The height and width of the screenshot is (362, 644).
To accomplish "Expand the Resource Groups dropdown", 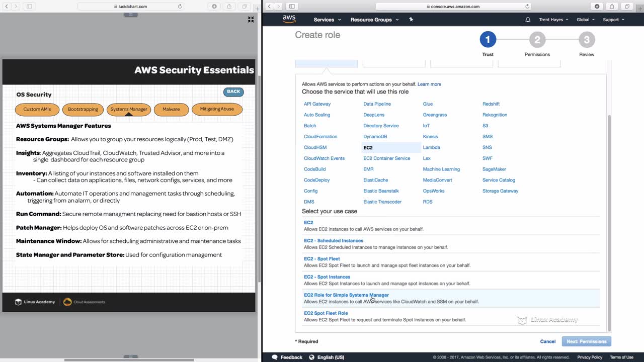I will coord(375,20).
